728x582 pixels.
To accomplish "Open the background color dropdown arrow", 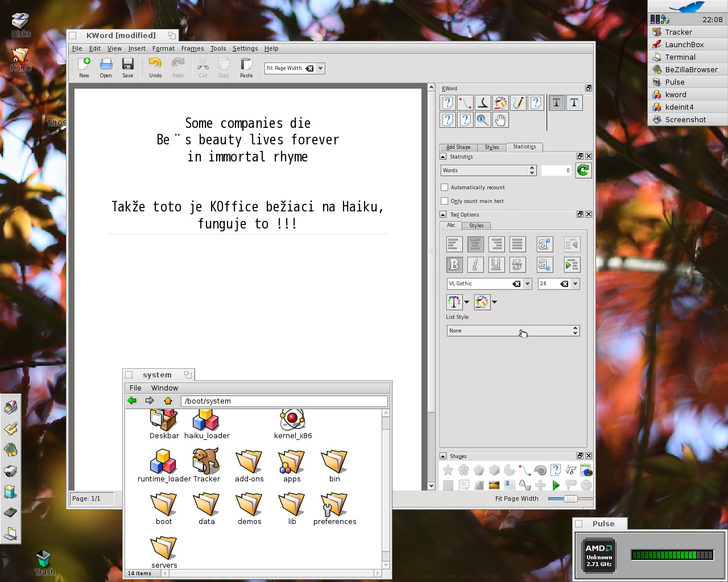I will click(x=494, y=302).
